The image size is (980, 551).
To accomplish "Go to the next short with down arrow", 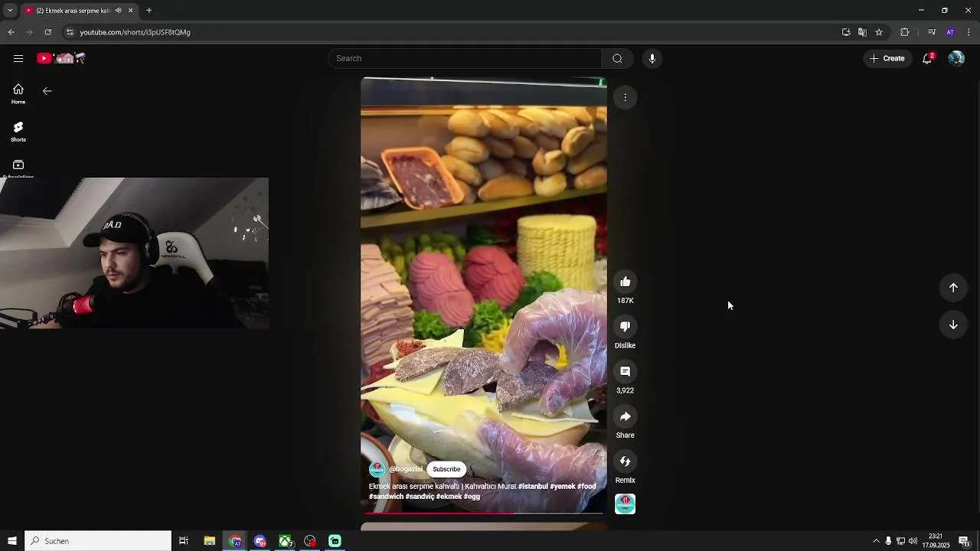I will click(953, 324).
